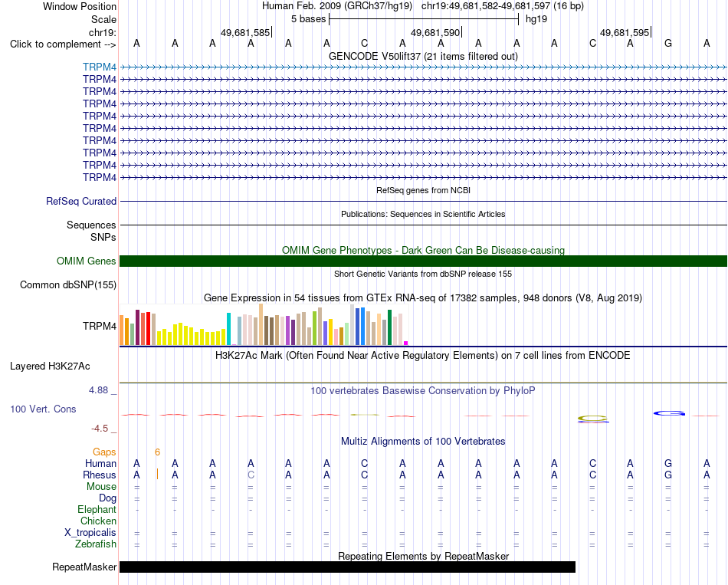Select the Chicken species label

coord(98,521)
